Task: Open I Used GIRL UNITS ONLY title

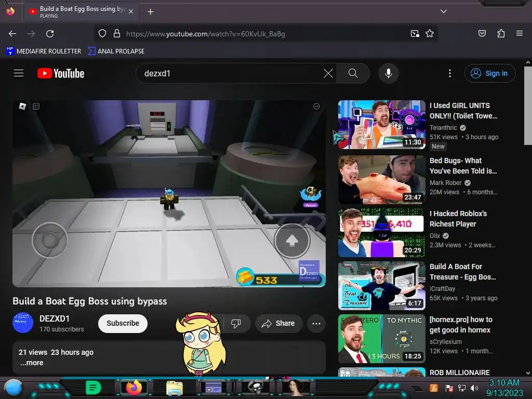Action: click(x=463, y=111)
